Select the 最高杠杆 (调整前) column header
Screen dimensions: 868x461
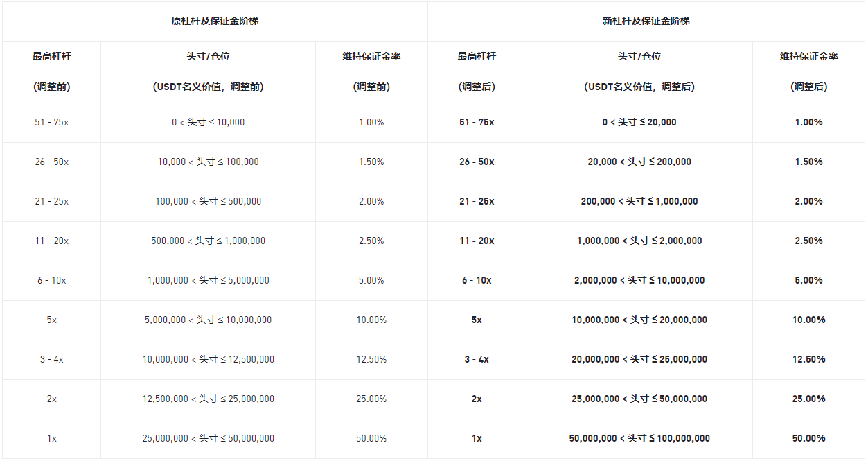(x=51, y=71)
